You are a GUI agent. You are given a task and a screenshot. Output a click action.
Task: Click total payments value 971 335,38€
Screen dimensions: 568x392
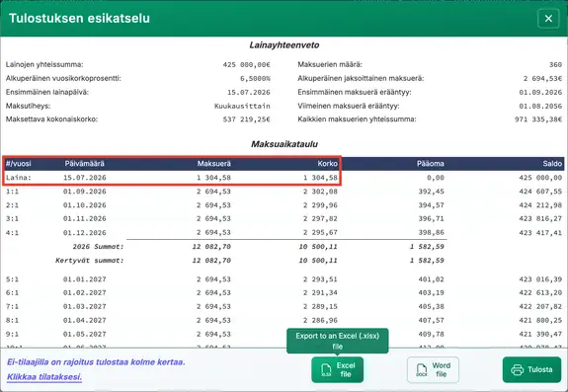click(538, 119)
